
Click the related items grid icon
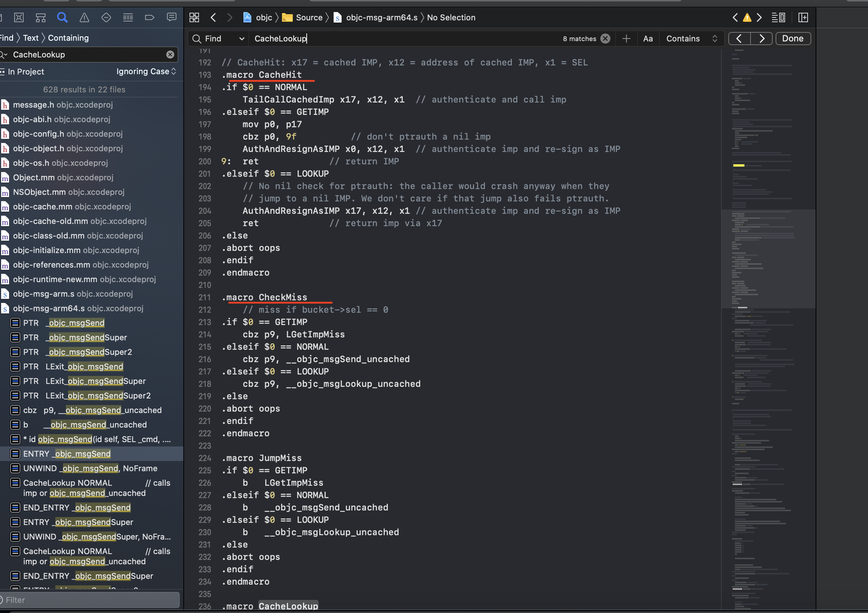pos(194,17)
